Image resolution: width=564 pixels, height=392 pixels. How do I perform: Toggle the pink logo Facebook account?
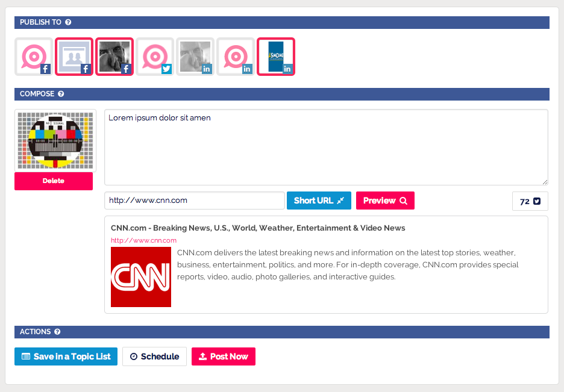(x=34, y=57)
